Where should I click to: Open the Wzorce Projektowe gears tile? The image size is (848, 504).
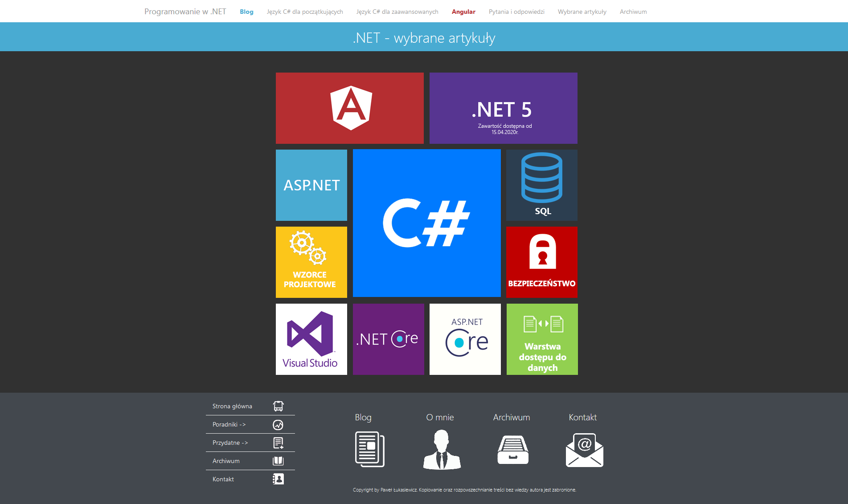pyautogui.click(x=311, y=262)
